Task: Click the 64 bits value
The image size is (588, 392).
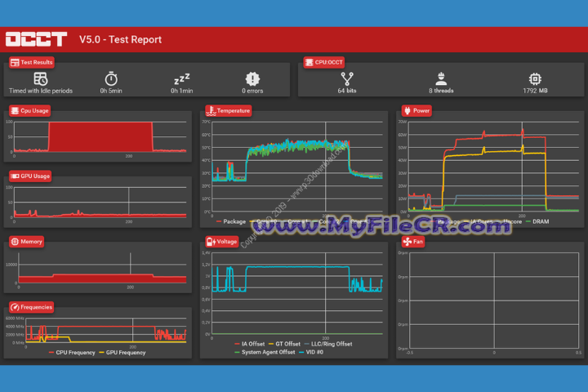Action: (347, 91)
